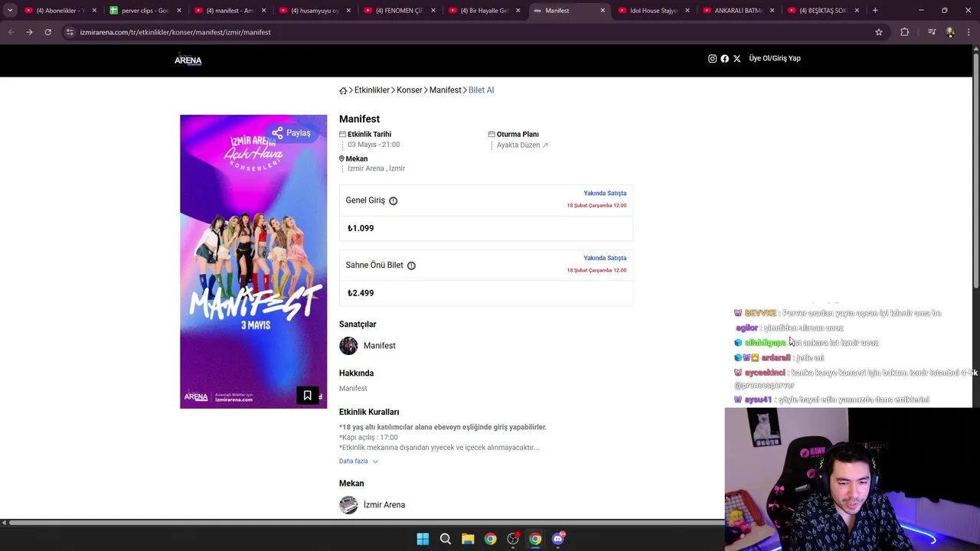Open Manifest in the breadcrumb
This screenshot has width=980, height=551.
click(445, 90)
